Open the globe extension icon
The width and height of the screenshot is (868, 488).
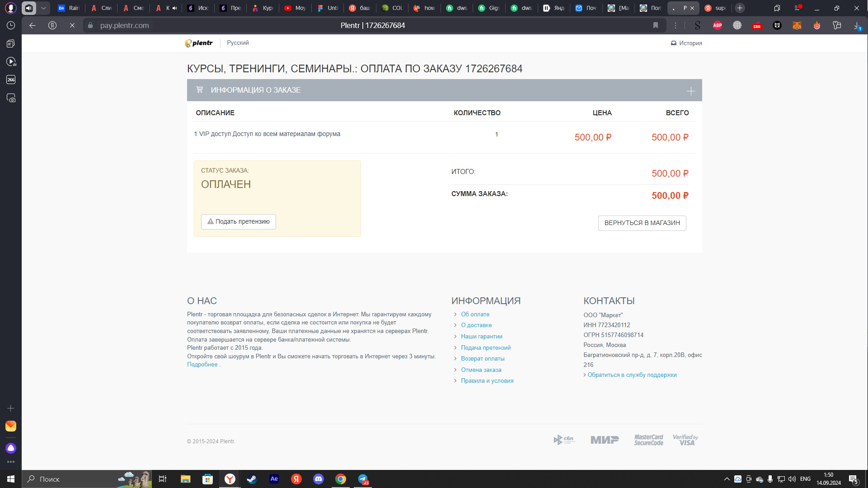tap(737, 25)
